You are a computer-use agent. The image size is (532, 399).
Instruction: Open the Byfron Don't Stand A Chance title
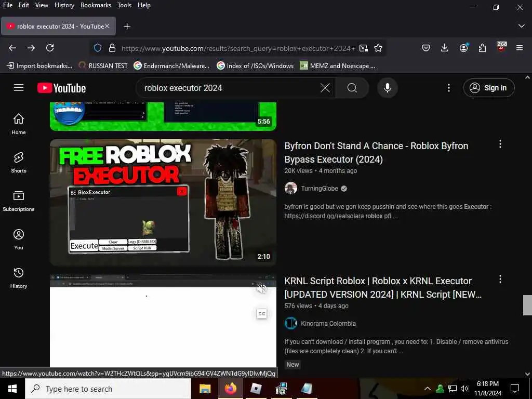pyautogui.click(x=376, y=152)
